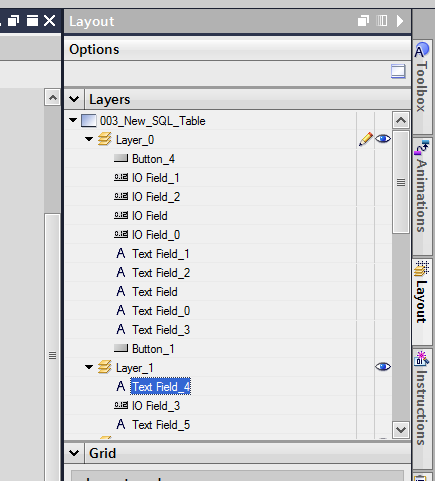Select Text Field_3 in the tree
Screen dimensions: 435x481
161,330
